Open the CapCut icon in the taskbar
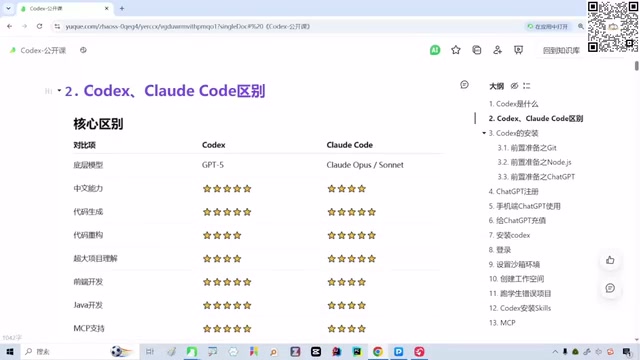Viewport: 640px width, 360px height. point(316,351)
